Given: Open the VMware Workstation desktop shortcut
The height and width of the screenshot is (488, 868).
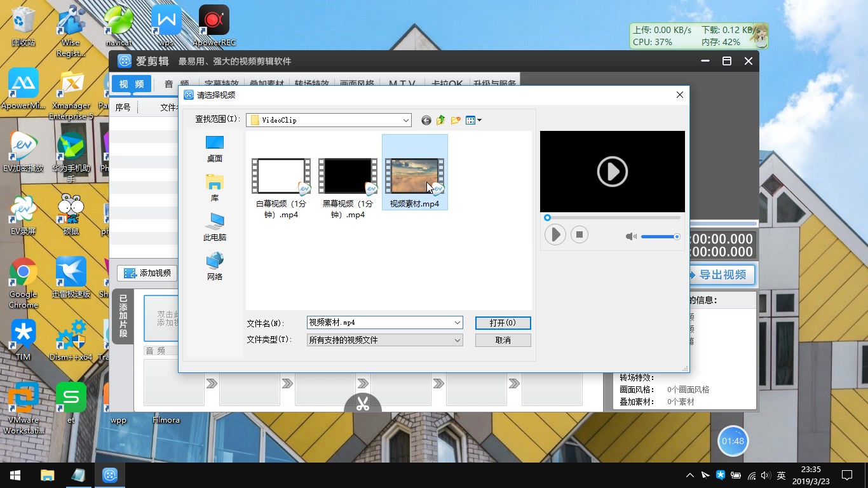Looking at the screenshot, I should coord(24,409).
